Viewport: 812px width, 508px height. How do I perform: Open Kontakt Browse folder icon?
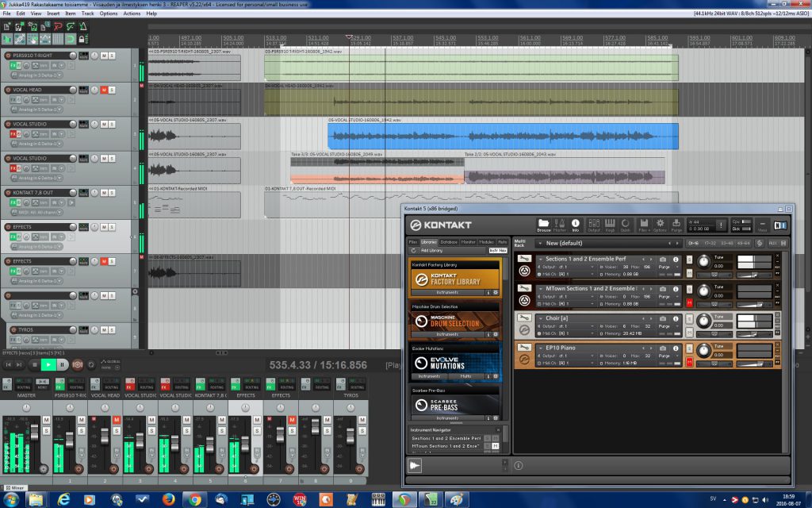click(x=543, y=225)
